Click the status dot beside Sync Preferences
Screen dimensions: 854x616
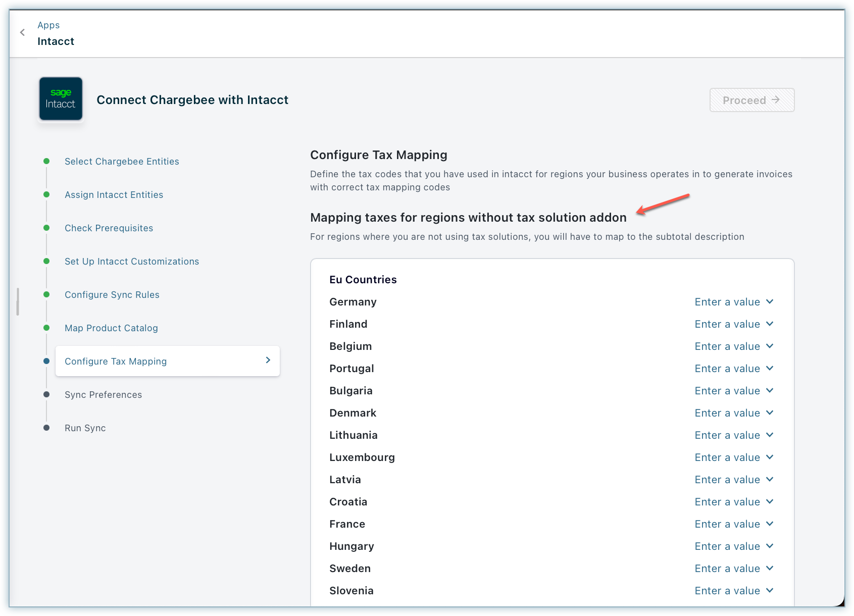point(46,395)
